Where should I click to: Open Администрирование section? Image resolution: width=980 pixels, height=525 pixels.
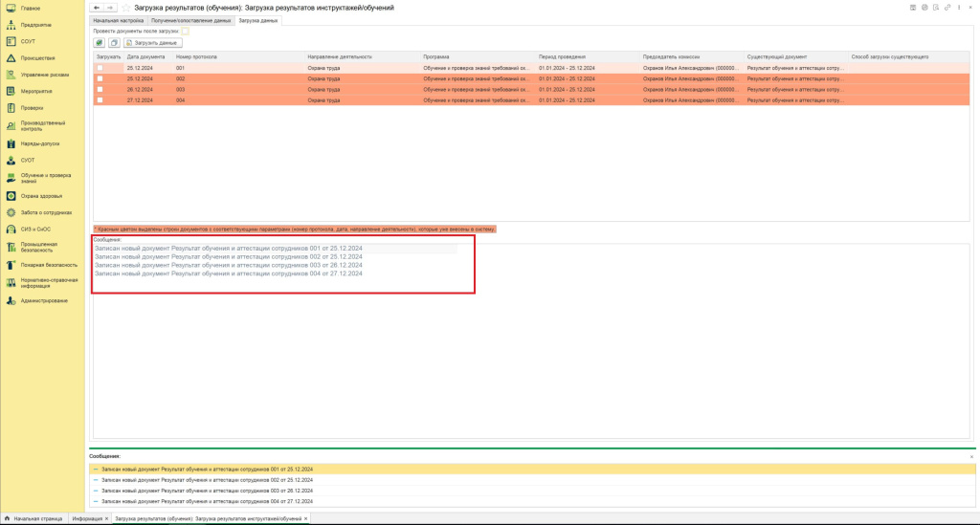(44, 301)
